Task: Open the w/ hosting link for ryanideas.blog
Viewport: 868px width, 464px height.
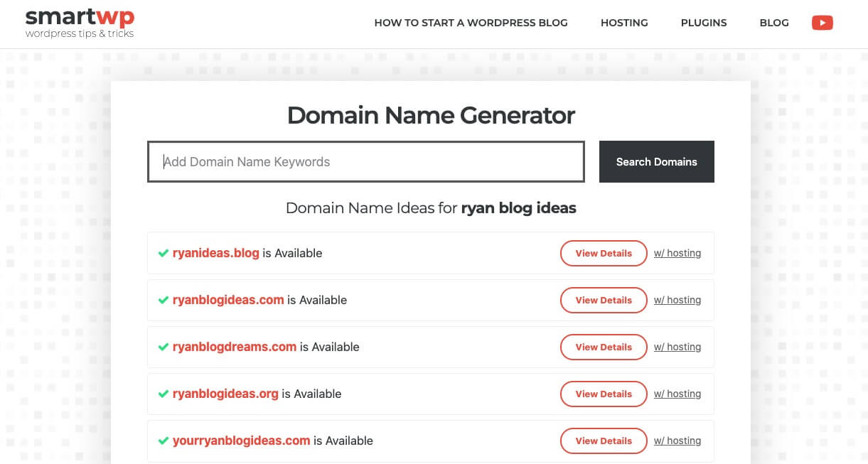Action: [x=677, y=253]
